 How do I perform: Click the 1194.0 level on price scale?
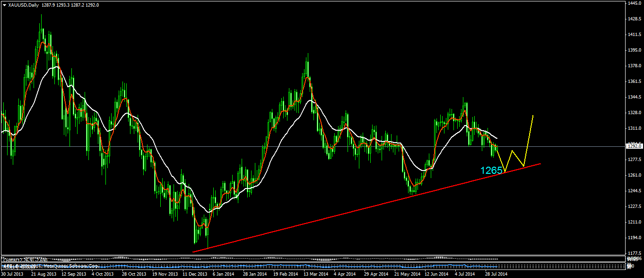click(634, 238)
